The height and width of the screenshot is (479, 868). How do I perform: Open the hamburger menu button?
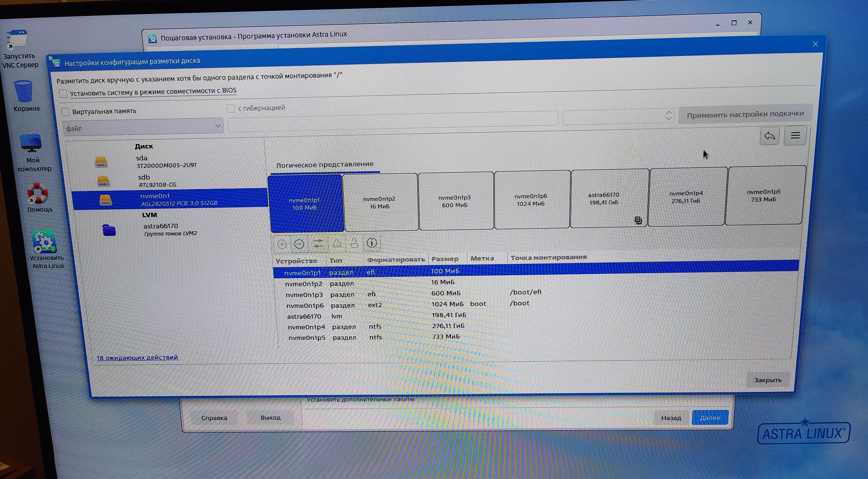tap(795, 136)
